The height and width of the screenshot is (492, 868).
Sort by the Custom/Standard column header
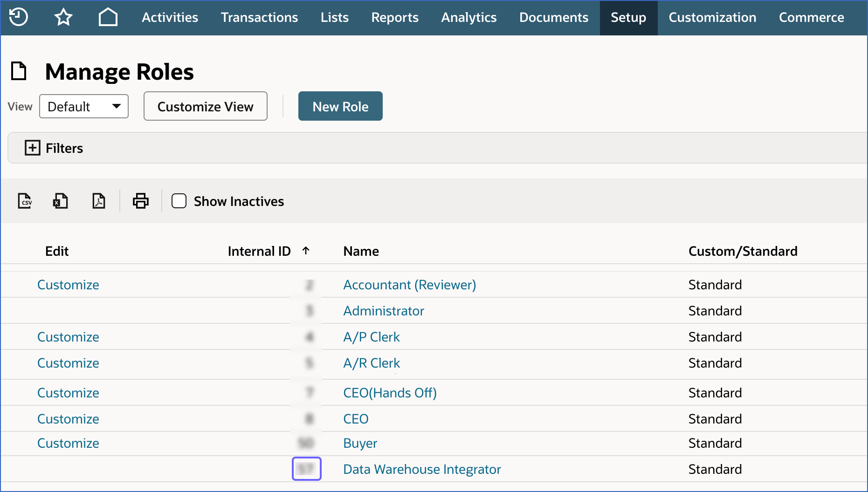tap(743, 251)
